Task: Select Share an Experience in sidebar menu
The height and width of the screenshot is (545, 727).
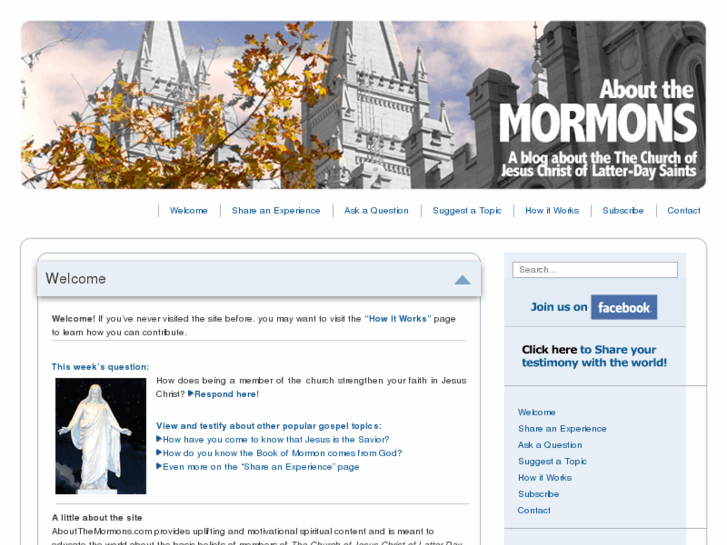Action: point(562,429)
